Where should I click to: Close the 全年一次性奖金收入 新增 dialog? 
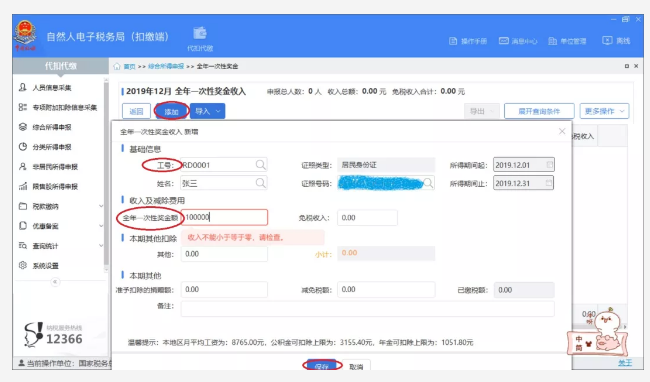[562, 131]
